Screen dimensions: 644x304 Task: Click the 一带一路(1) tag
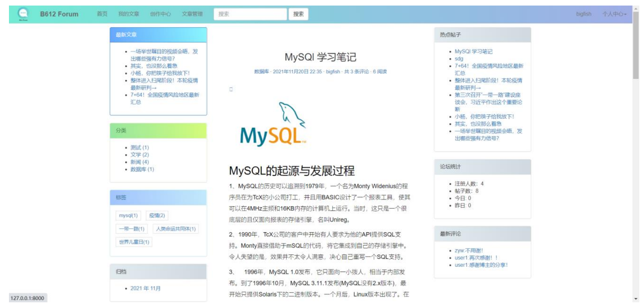click(x=132, y=229)
